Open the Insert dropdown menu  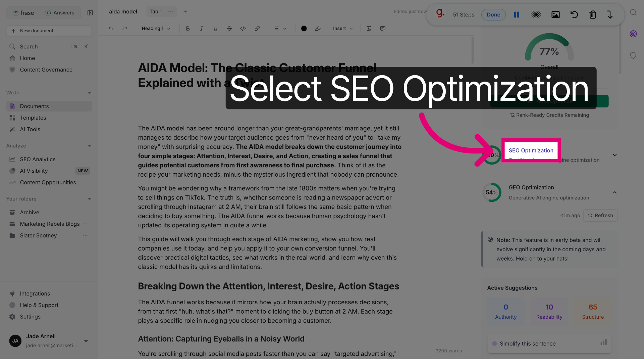343,29
